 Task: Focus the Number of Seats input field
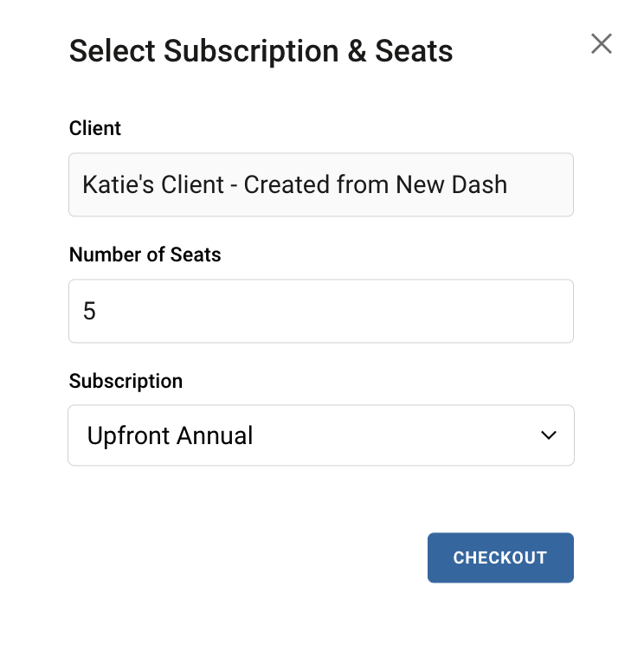(x=321, y=311)
